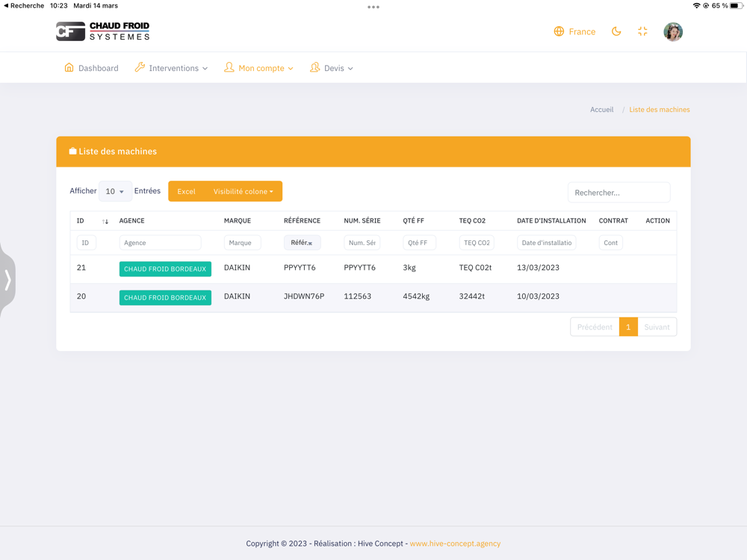Select ID 21 cell

(x=81, y=267)
